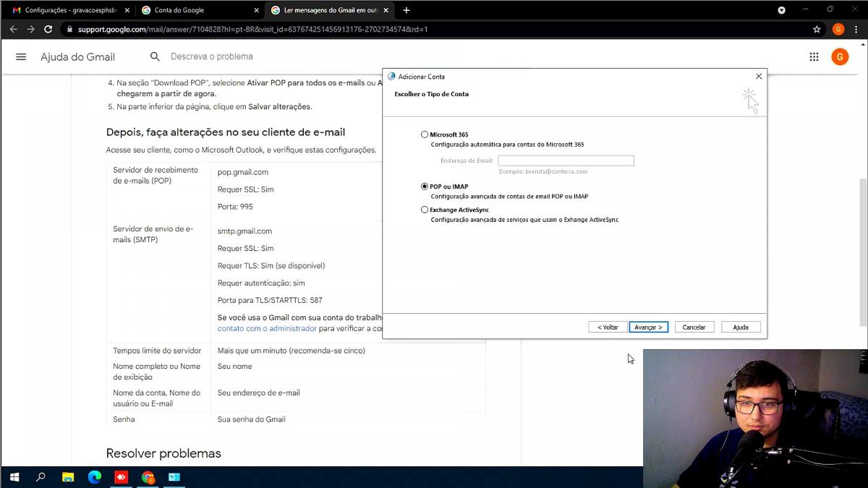Screen dimensions: 868x488
Task: Select the POP ou IMAP option
Action: point(425,187)
